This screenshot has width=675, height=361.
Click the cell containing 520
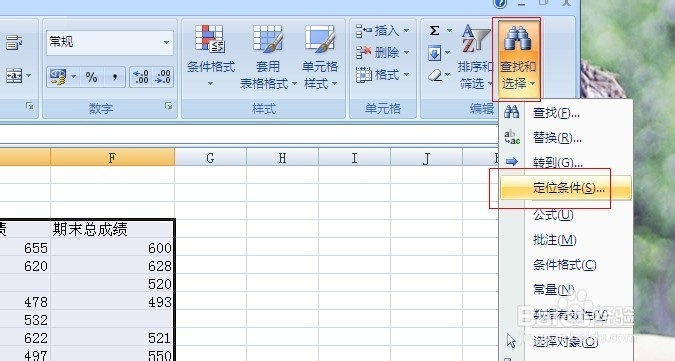pyautogui.click(x=112, y=284)
